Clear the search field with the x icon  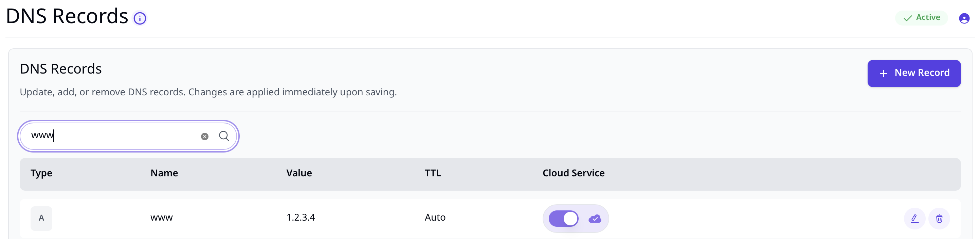click(x=205, y=137)
